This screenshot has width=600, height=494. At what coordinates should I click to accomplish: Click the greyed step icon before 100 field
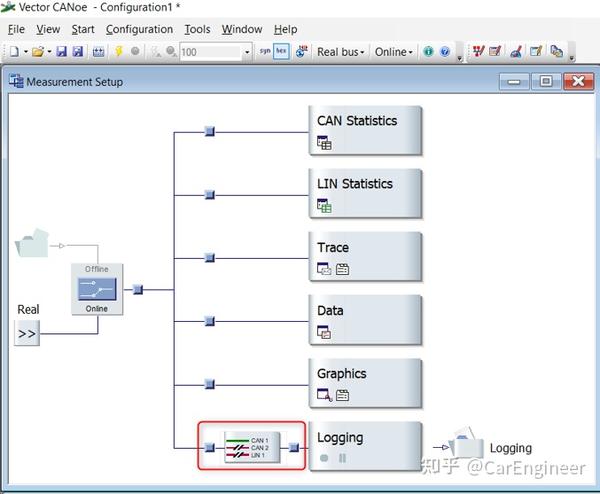156,52
